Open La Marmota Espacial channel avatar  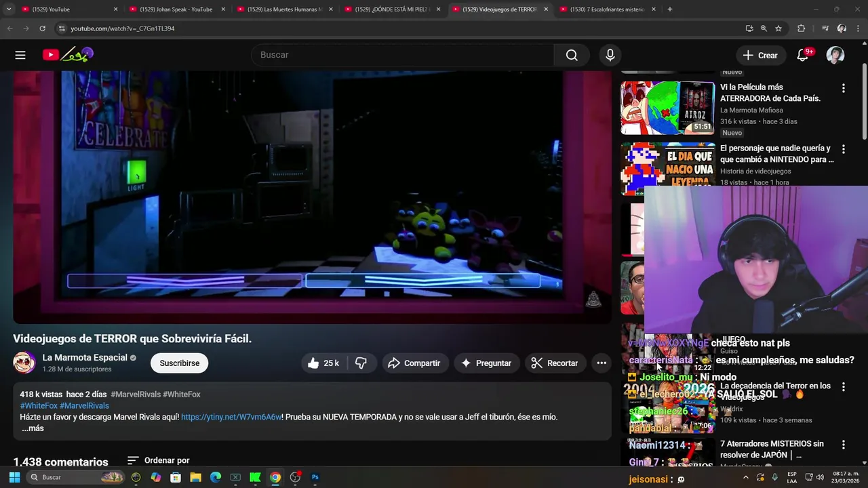[x=24, y=363]
